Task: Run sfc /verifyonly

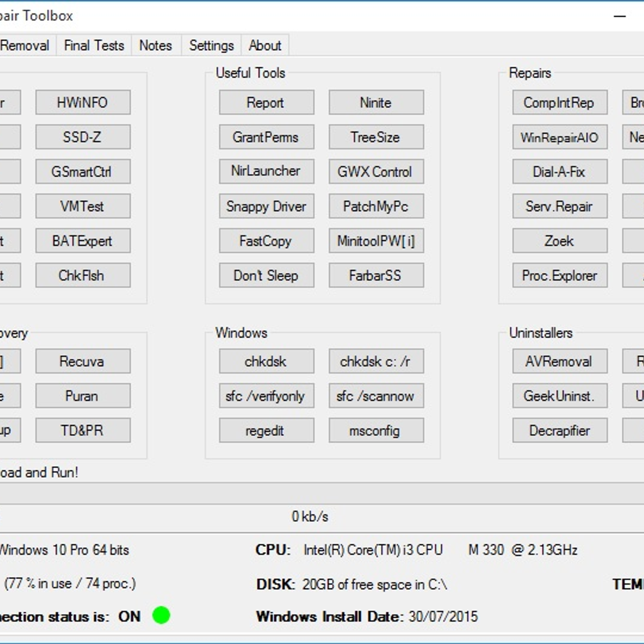Action: click(x=266, y=396)
